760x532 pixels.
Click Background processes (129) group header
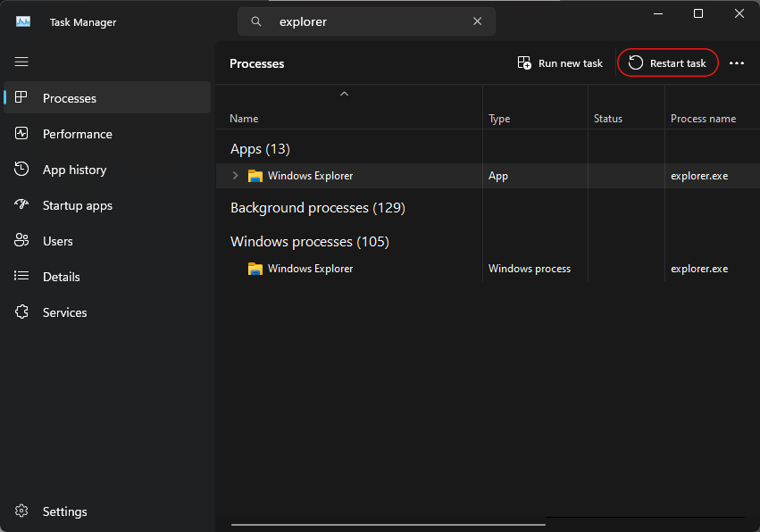318,208
